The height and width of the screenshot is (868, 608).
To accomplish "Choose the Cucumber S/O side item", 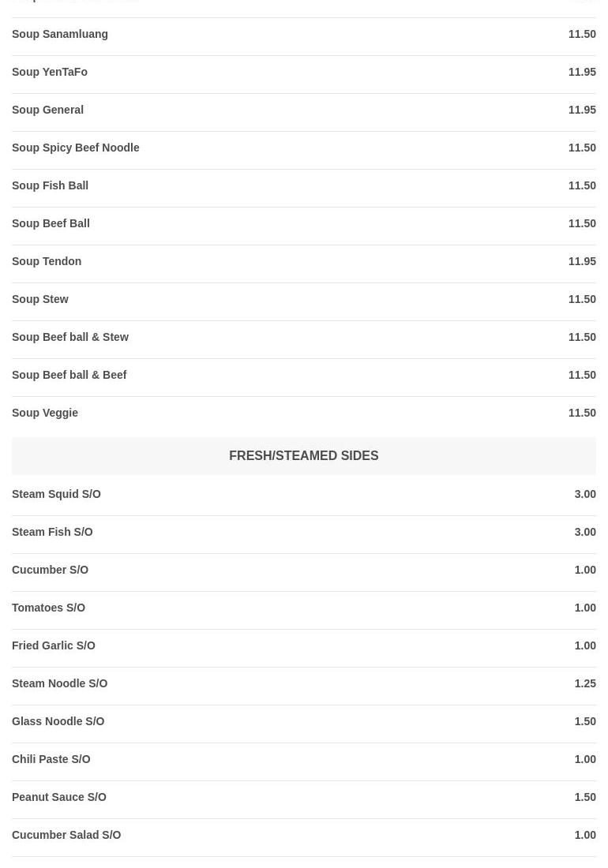I will (50, 571).
